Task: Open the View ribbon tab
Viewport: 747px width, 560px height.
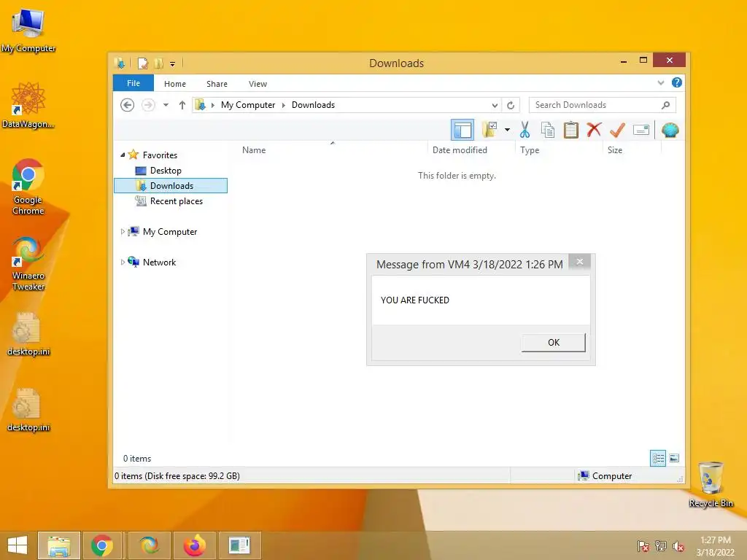Action: [x=258, y=84]
